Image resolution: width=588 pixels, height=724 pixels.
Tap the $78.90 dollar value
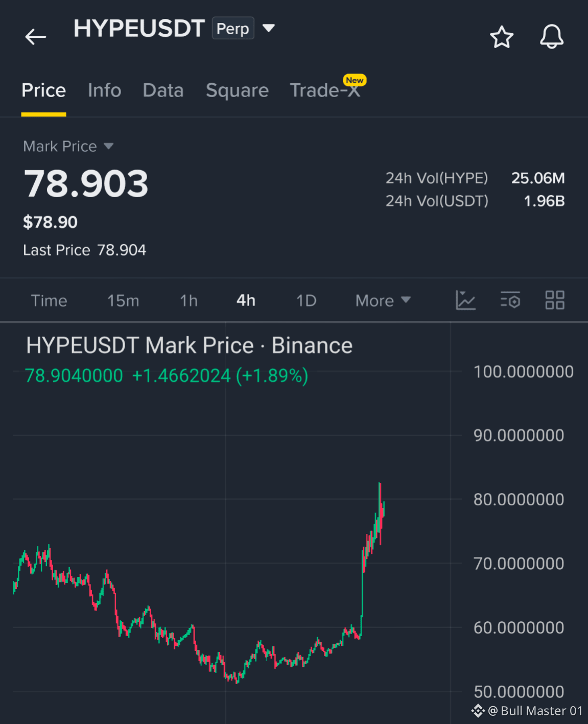(50, 222)
